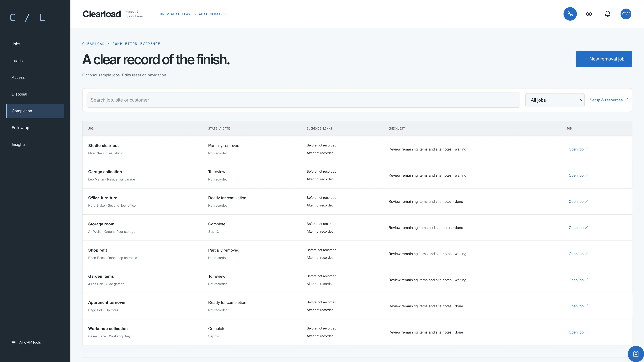The width and height of the screenshot is (644, 362).
Task: Toggle the eye visibility icon in header
Action: tap(589, 14)
